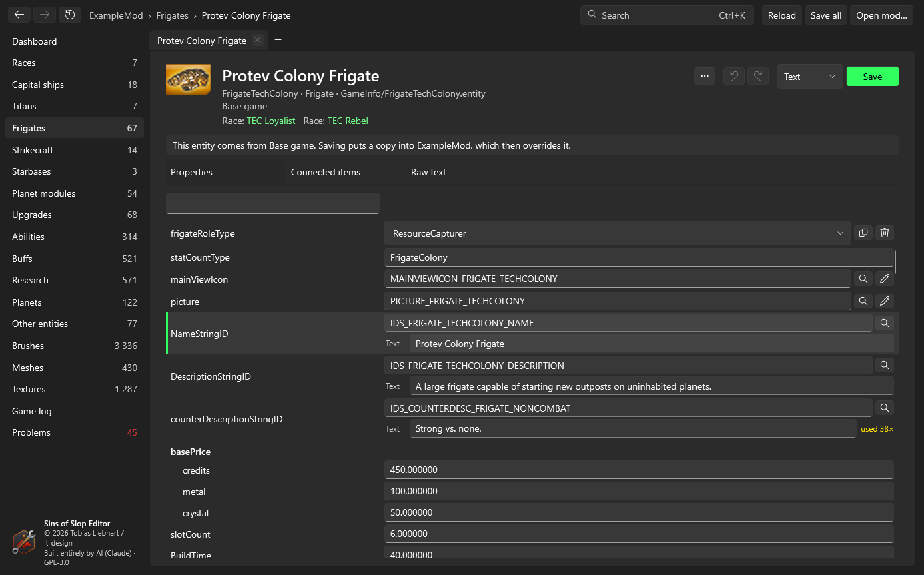Click the property filter field above frigateRoleType

point(273,203)
